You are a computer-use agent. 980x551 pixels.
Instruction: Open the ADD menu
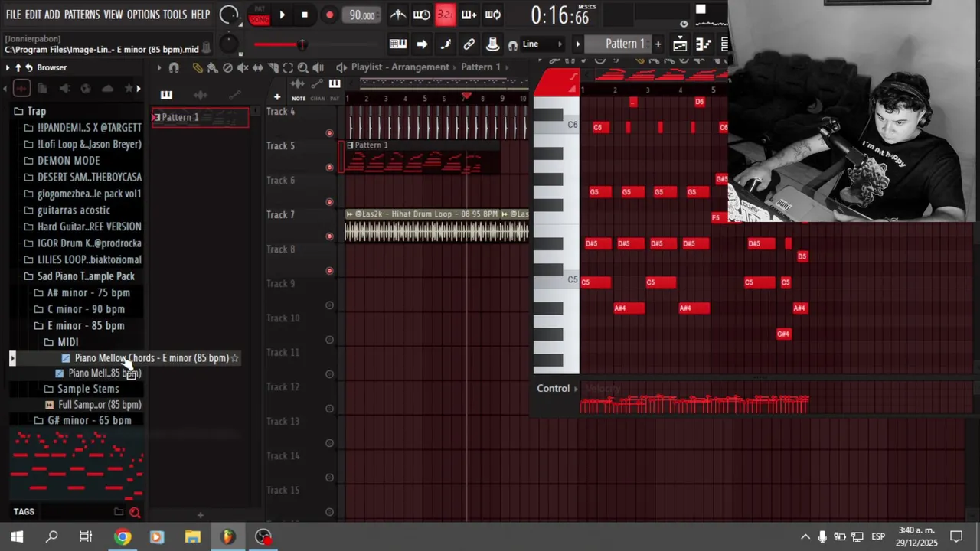[52, 15]
